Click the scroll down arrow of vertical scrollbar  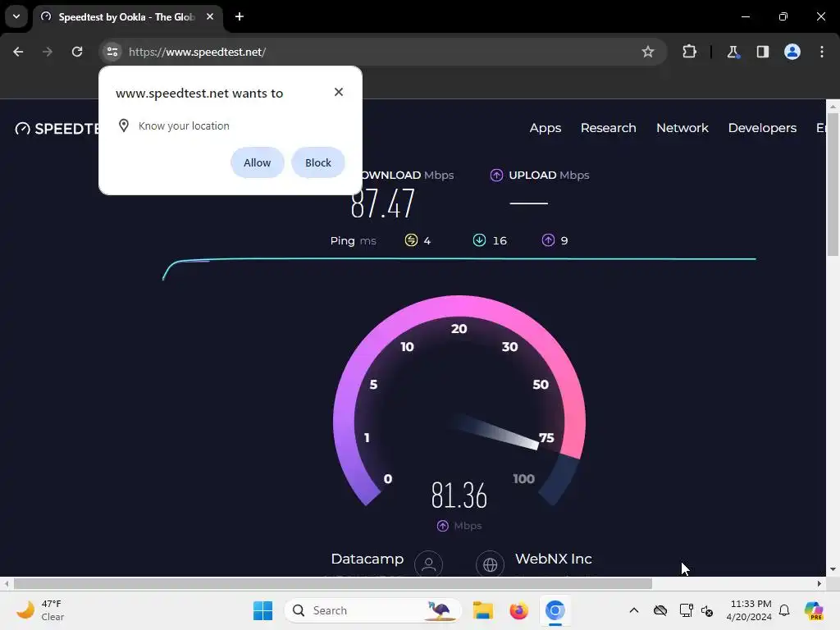(833, 569)
